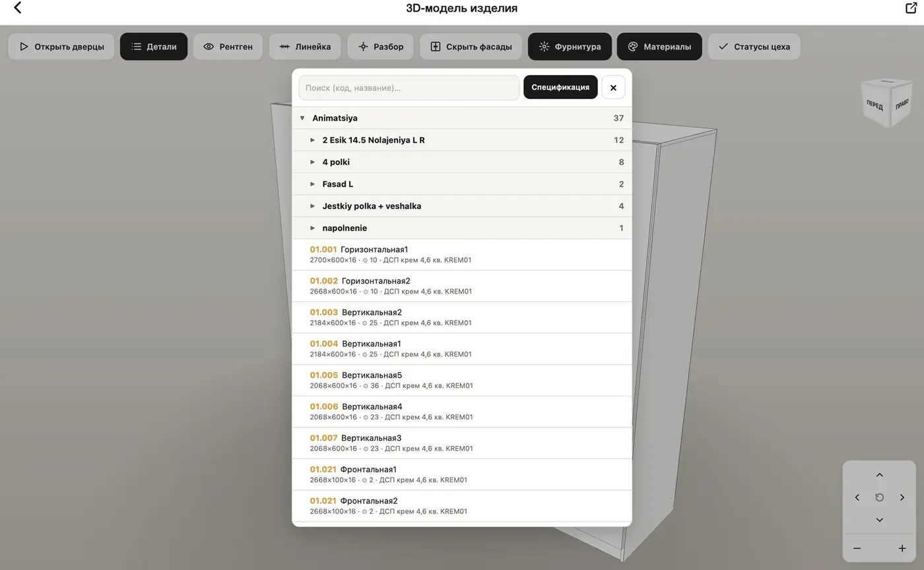Expand the napolnenie group

(462, 228)
